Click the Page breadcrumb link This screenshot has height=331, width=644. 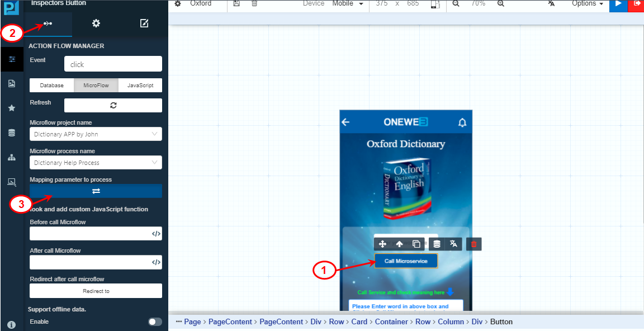click(193, 321)
